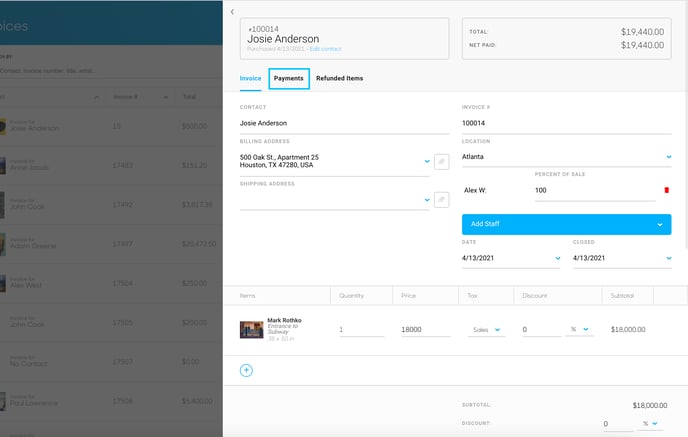Viewport: 688px width, 437px height.
Task: Click the plus circle to add an item
Action: [246, 370]
